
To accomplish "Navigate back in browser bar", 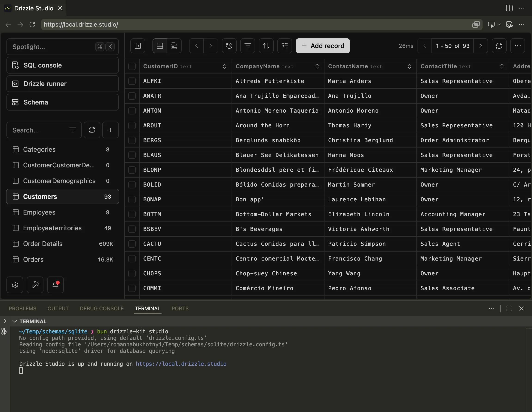I will pos(8,25).
